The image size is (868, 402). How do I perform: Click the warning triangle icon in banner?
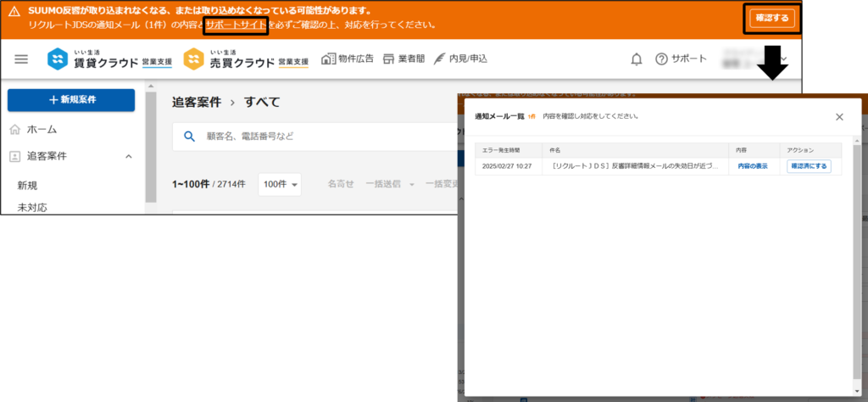tap(14, 12)
